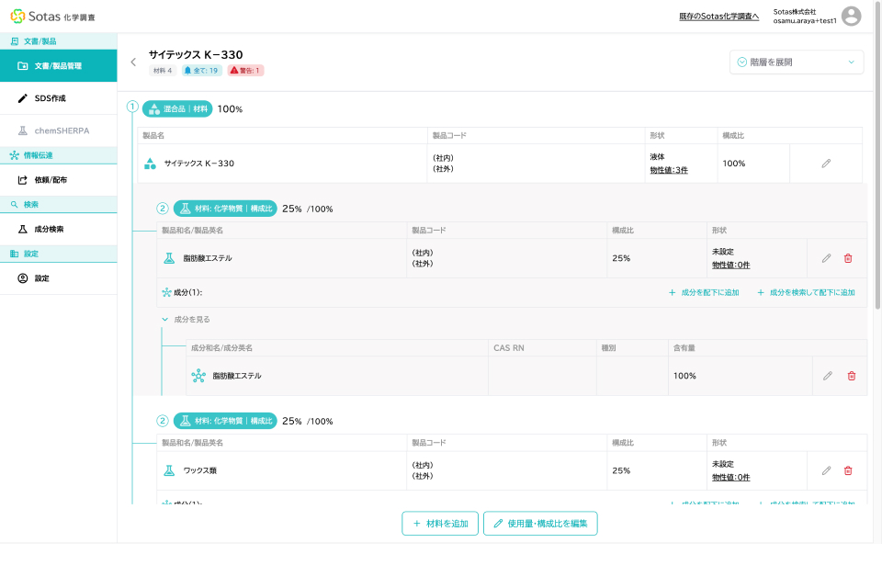The width and height of the screenshot is (882, 588).
Task: Delete the 脂肪酸エステル 100% component row
Action: point(852,376)
